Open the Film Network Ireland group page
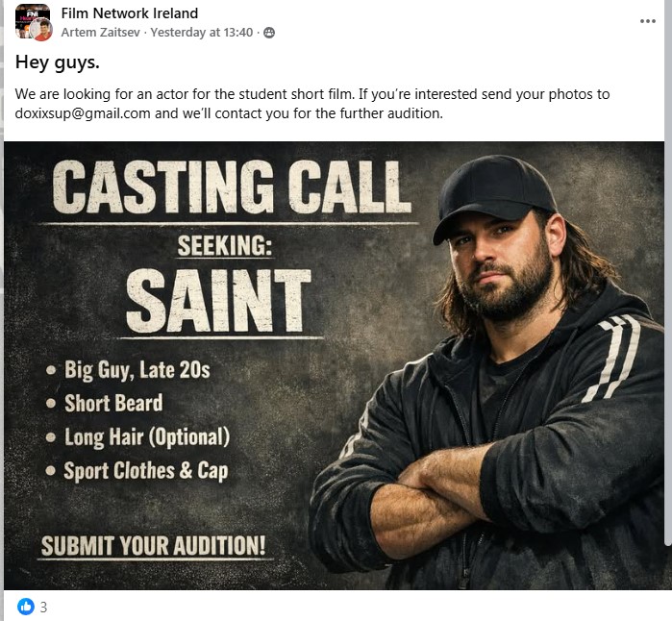This screenshot has width=672, height=621. (129, 13)
